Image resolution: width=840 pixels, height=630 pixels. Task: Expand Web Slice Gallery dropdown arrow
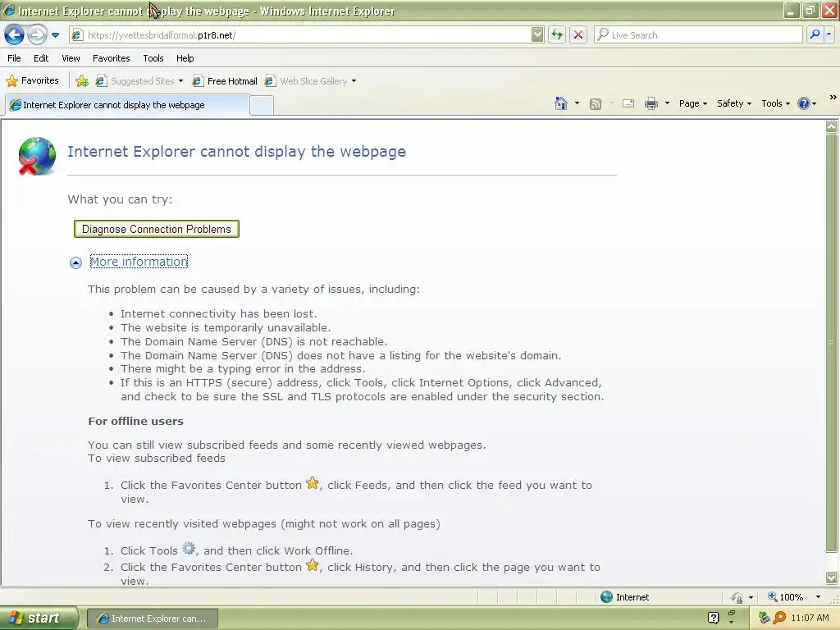354,81
